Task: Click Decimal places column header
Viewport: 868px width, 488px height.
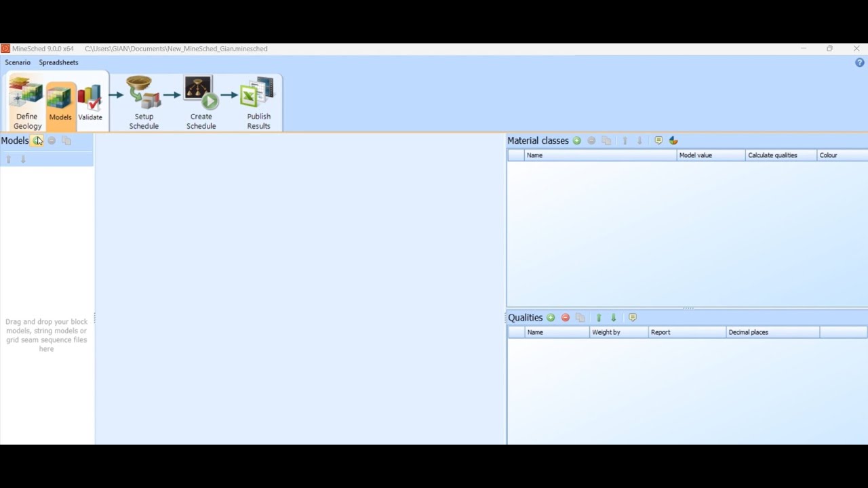Action: point(772,332)
